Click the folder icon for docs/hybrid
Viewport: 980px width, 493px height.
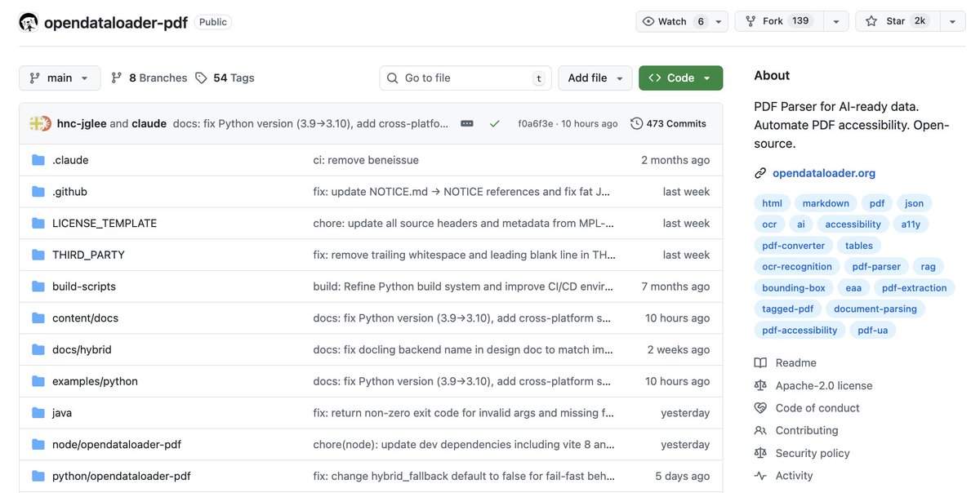pyautogui.click(x=38, y=349)
